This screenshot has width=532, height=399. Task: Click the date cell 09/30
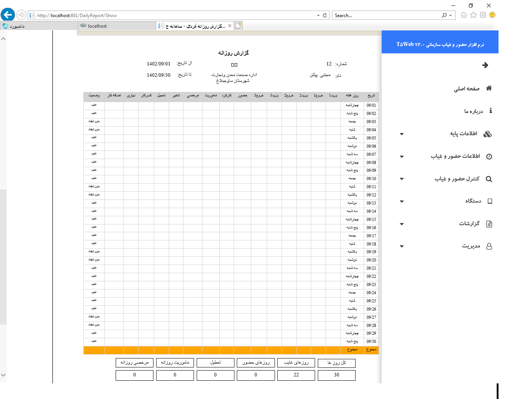[x=371, y=342]
